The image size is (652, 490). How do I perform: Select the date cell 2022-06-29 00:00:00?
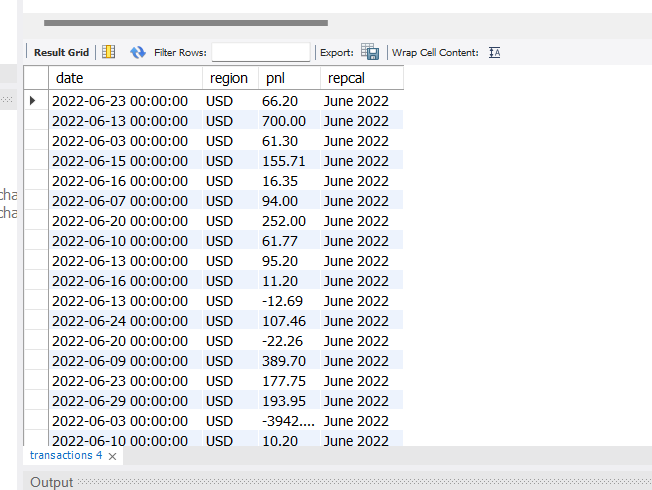pyautogui.click(x=120, y=401)
